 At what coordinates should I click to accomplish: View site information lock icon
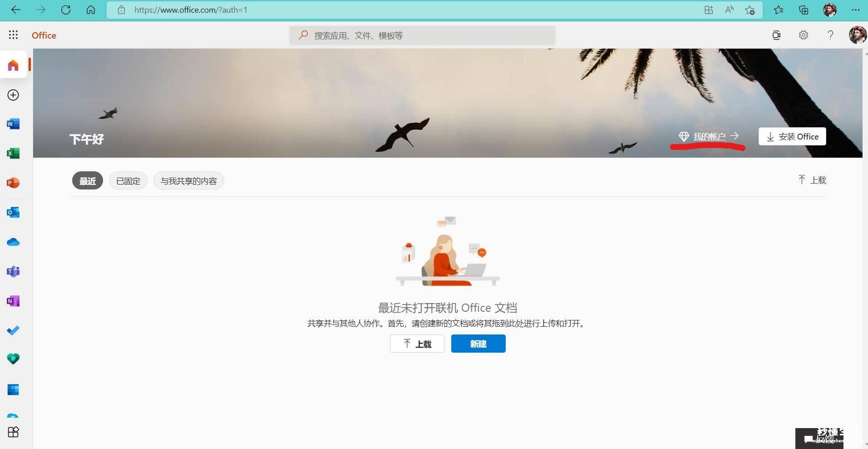point(121,10)
